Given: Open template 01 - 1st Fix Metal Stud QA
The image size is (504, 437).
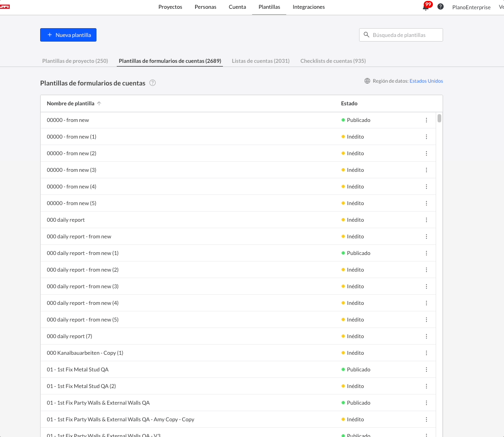Looking at the screenshot, I should pos(78,370).
